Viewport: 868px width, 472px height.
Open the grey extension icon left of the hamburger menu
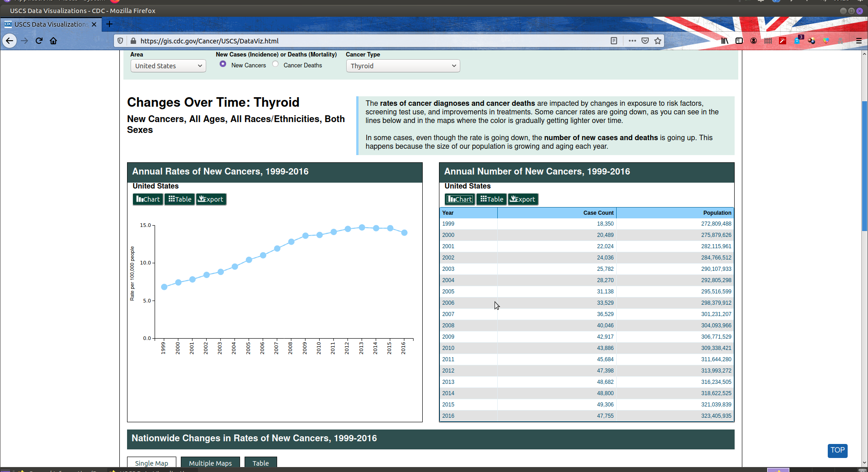click(840, 41)
